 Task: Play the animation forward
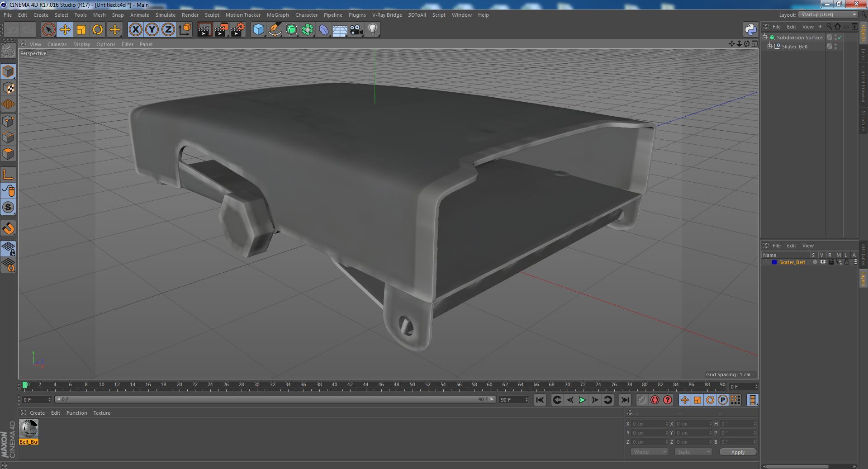(582, 400)
